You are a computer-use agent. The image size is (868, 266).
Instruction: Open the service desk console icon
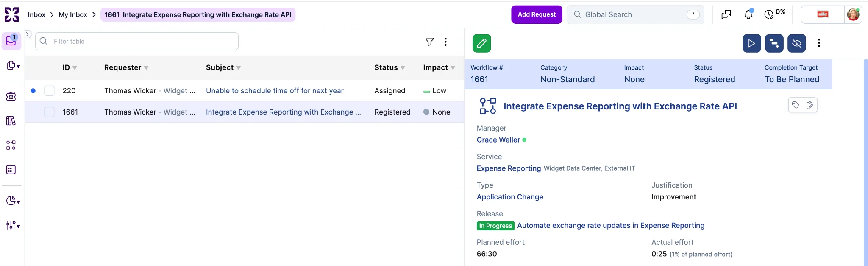[x=11, y=97]
